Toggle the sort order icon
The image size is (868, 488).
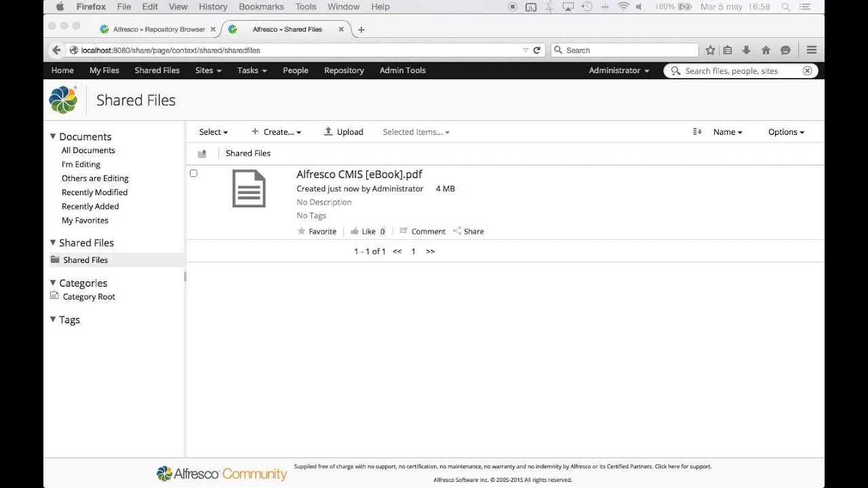(x=697, y=131)
